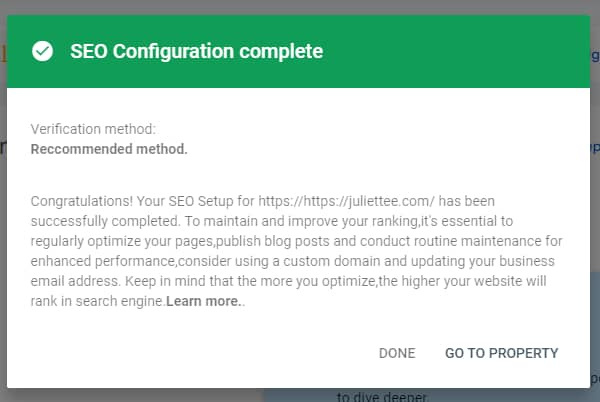This screenshot has height=402, width=600.
Task: Click the dimmed background left of dialog
Action: pyautogui.click(x=3, y=250)
